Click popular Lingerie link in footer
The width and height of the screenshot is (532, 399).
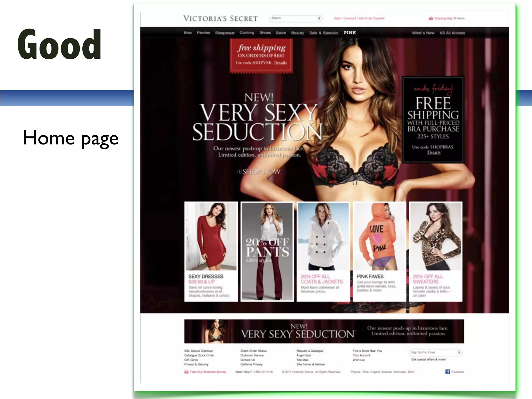375,372
